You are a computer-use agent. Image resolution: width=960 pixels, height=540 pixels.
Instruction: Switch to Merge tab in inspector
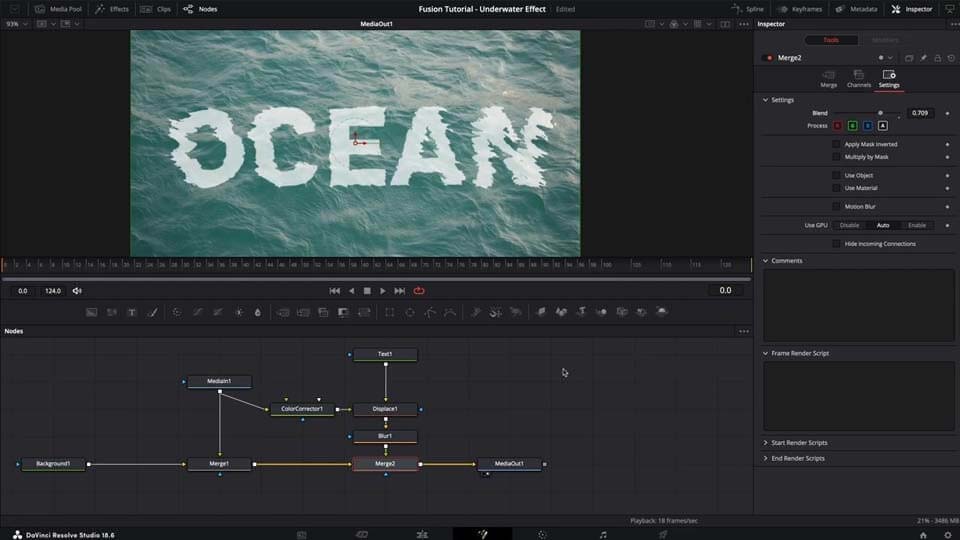click(828, 79)
